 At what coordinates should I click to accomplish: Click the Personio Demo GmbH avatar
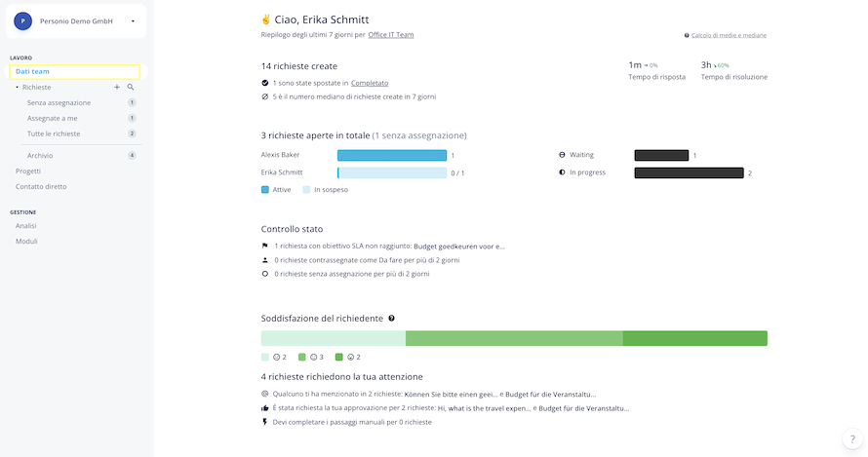[x=22, y=21]
